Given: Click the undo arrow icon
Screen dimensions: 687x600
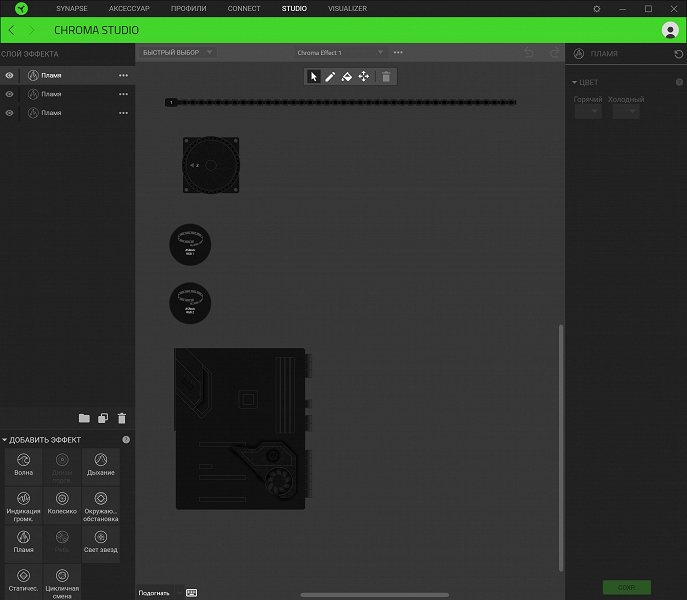Looking at the screenshot, I should coord(529,53).
